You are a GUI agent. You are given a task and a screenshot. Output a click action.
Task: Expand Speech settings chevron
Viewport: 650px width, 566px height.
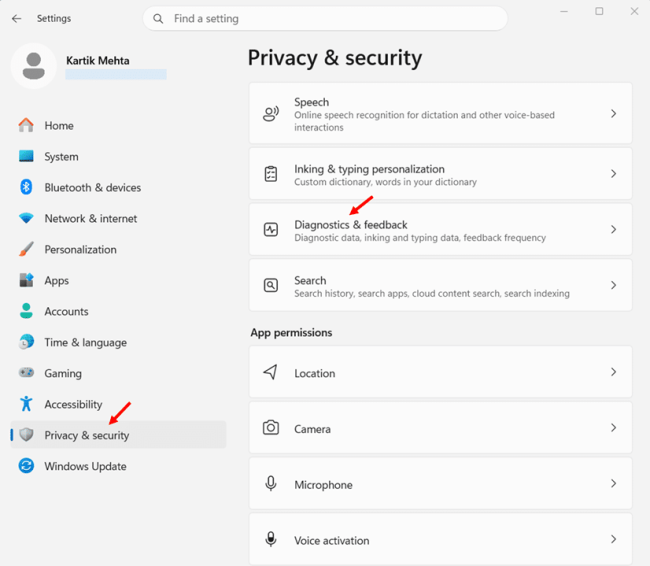614,114
